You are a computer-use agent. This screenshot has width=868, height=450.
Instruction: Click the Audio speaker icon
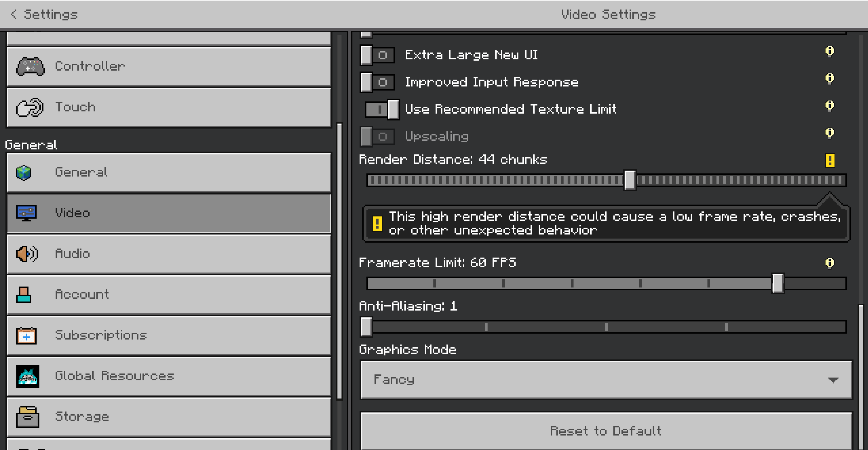click(27, 254)
